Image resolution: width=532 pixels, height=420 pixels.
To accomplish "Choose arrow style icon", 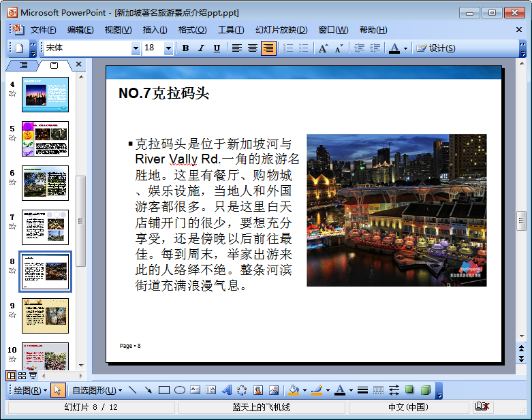I will pyautogui.click(x=394, y=391).
